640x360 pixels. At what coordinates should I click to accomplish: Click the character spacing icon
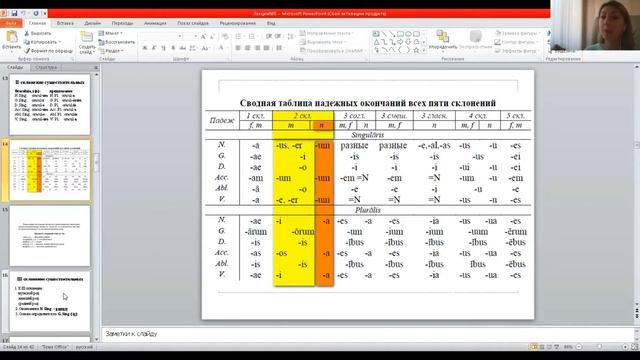pos(193,48)
